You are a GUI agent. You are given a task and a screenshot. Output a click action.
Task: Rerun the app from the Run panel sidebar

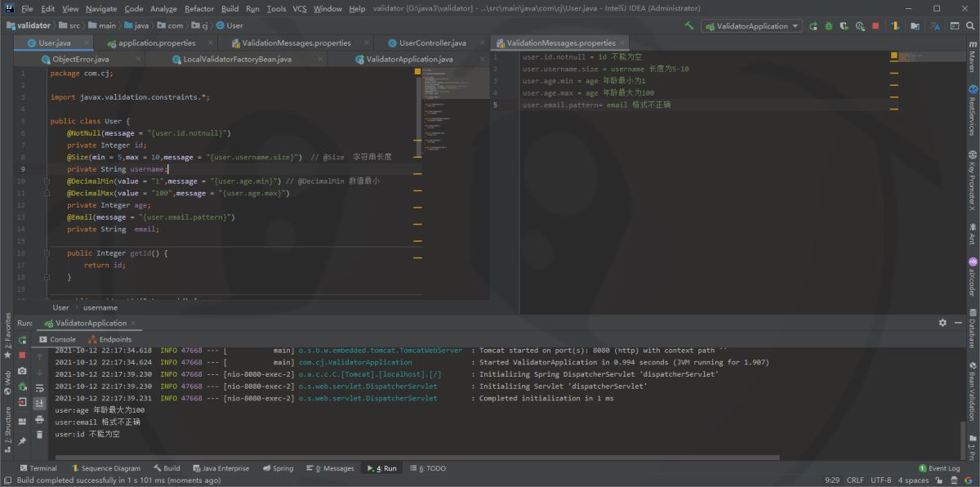click(23, 339)
